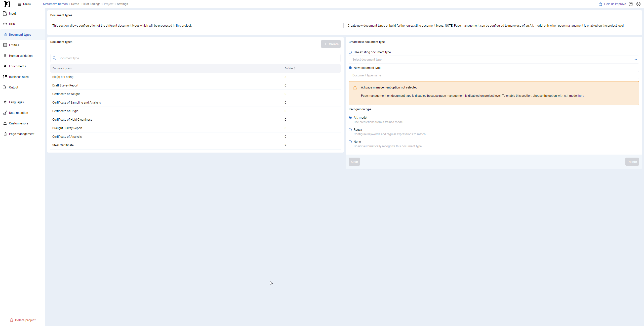Click the Human validation person icon
Screen dimensions: 644x326
pos(5,56)
